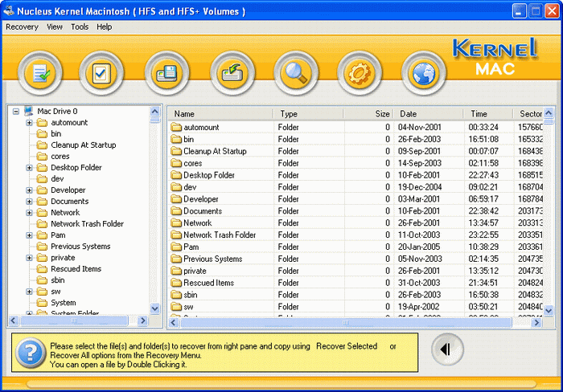Image resolution: width=563 pixels, height=392 pixels.
Task: Click the floppy disk save toolbar icon
Action: tap(166, 74)
